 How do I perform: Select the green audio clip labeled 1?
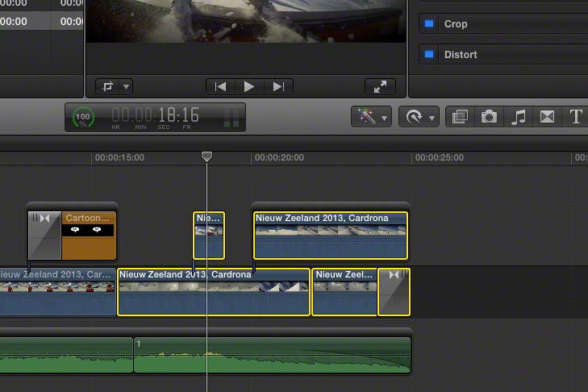tap(273, 355)
